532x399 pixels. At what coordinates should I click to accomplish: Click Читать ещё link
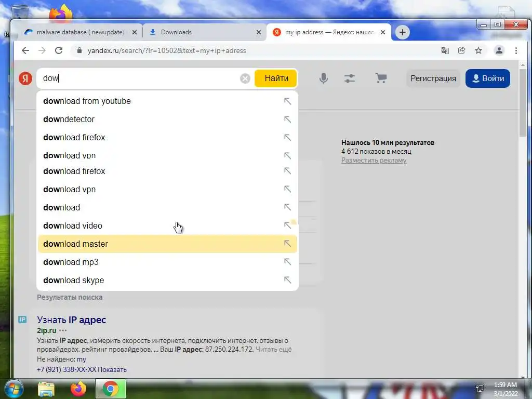click(273, 349)
